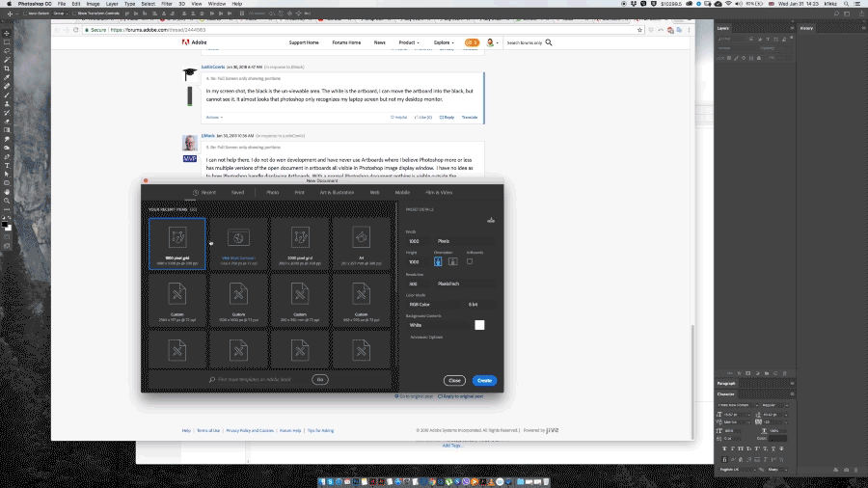Click the Privacy Policy and Cookies link

pyautogui.click(x=250, y=430)
